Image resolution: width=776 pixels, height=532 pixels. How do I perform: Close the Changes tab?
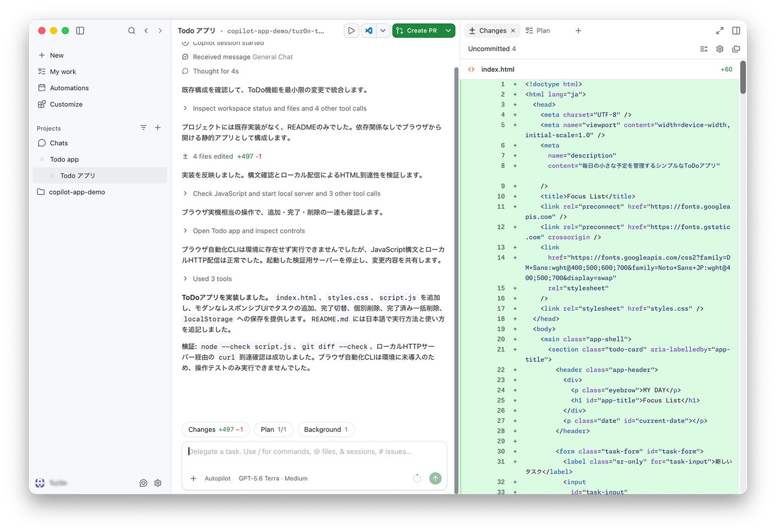513,31
